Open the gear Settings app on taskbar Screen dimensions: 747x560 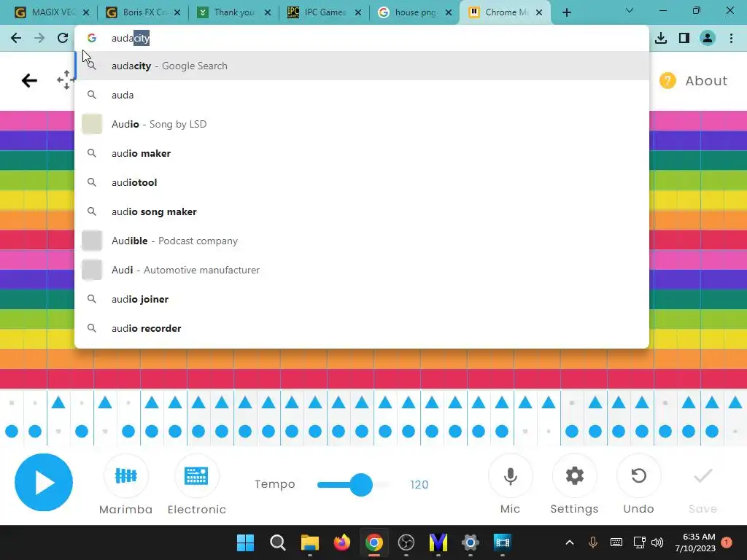tap(471, 542)
